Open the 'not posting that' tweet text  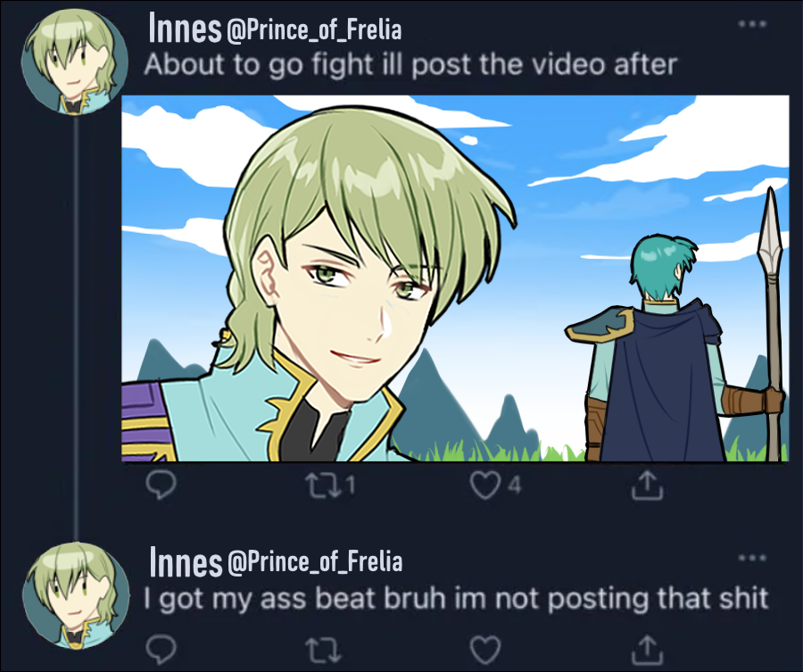[456, 598]
